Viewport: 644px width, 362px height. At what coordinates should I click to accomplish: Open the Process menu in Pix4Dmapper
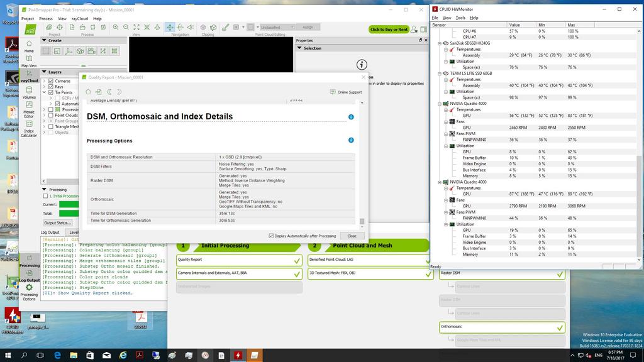point(46,18)
